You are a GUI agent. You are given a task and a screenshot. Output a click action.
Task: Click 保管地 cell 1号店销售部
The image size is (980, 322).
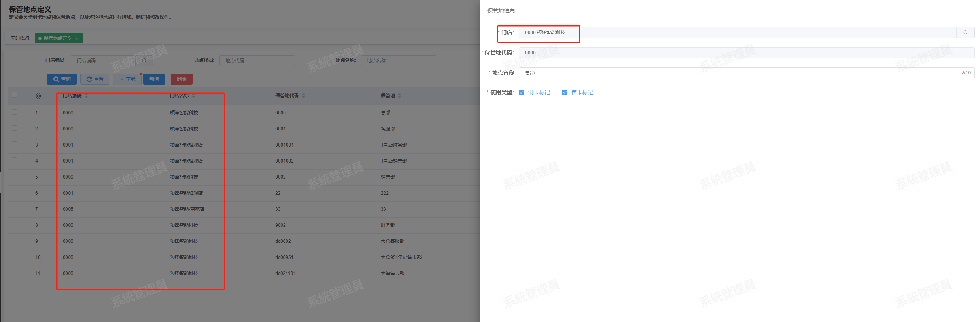394,161
